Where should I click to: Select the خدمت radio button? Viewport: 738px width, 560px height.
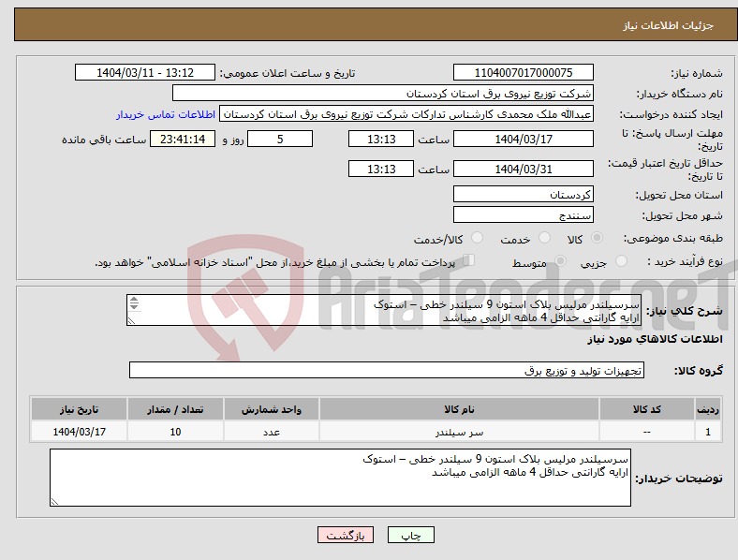point(544,238)
